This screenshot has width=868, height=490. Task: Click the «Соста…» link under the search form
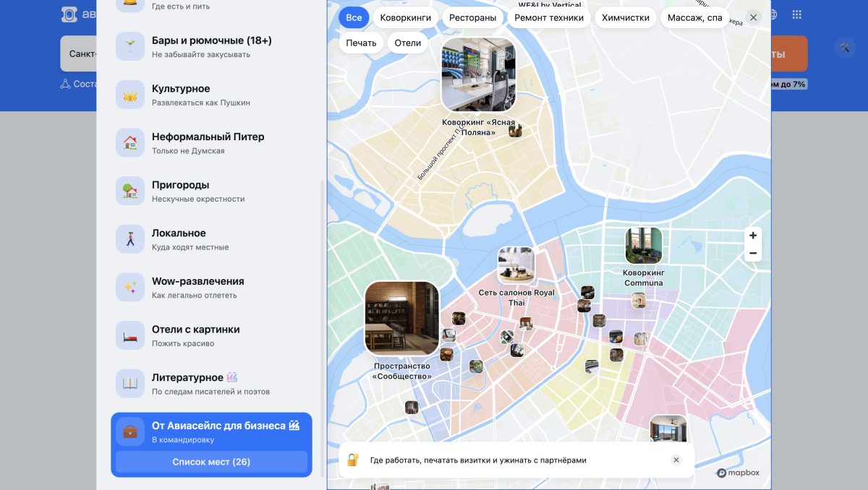point(79,84)
